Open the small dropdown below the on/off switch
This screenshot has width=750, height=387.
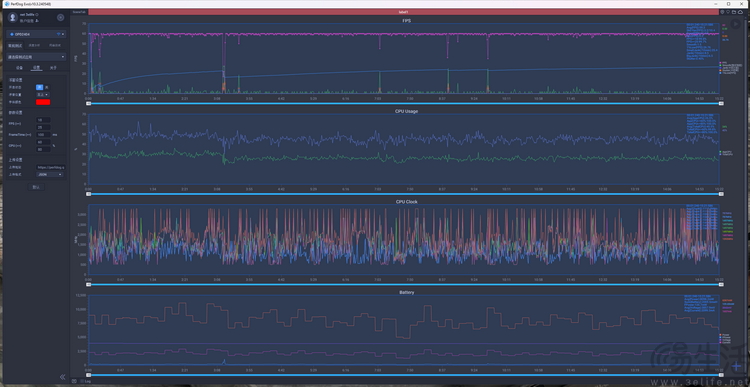(x=43, y=95)
